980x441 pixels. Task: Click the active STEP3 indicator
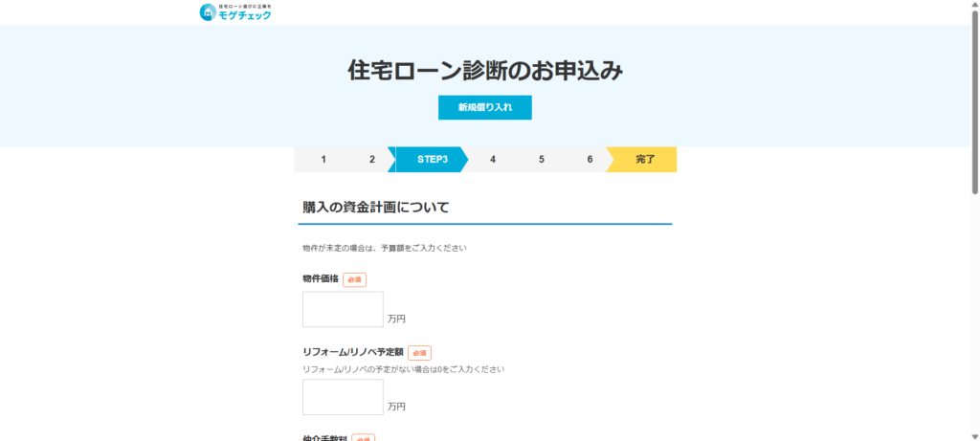click(432, 160)
